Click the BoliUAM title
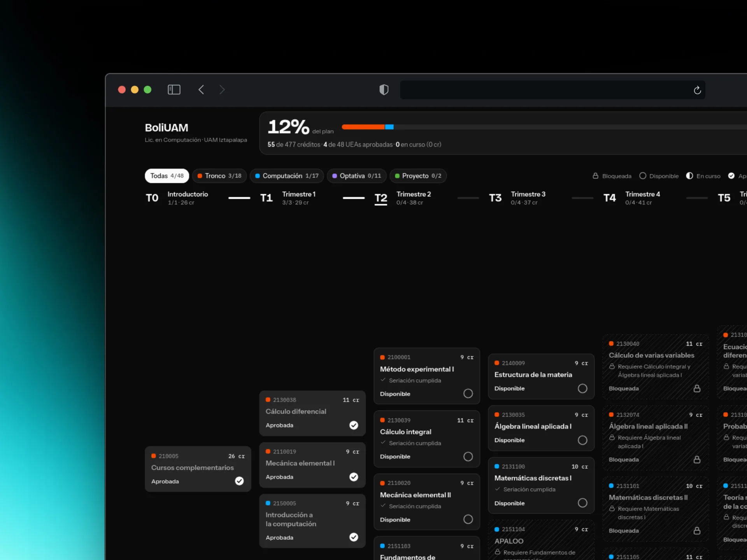This screenshot has height=560, width=747. [167, 128]
